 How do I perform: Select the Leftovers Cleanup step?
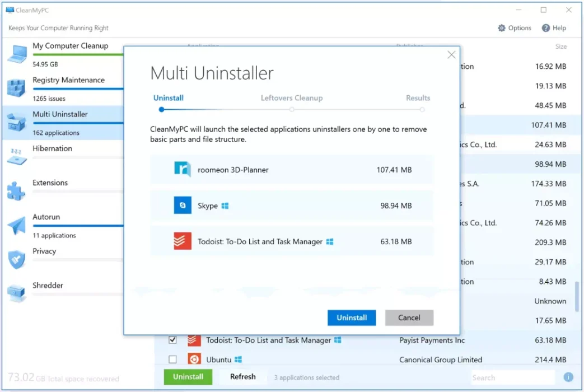pyautogui.click(x=292, y=98)
